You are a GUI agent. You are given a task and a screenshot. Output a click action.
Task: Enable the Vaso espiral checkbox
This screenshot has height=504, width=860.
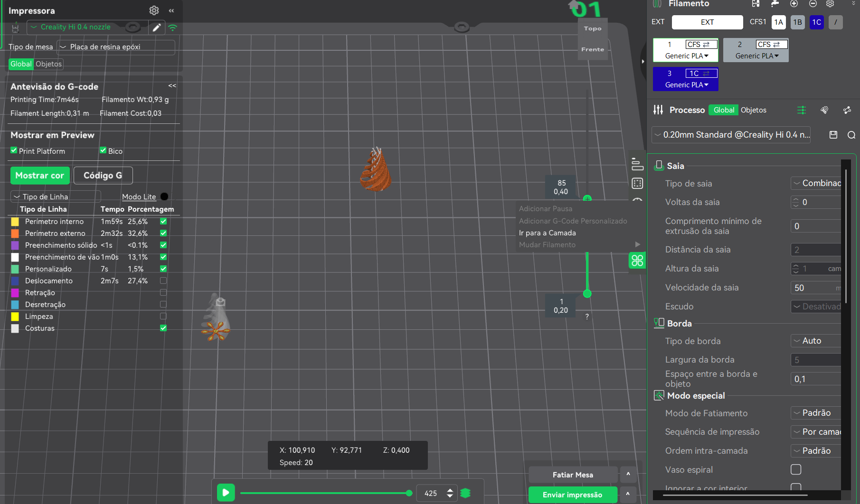796,469
